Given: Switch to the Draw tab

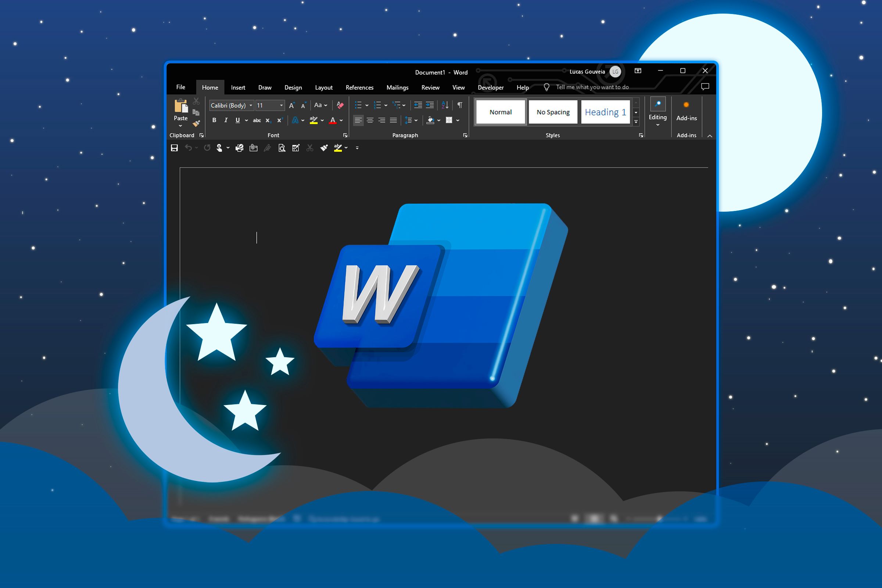Looking at the screenshot, I should click(265, 87).
